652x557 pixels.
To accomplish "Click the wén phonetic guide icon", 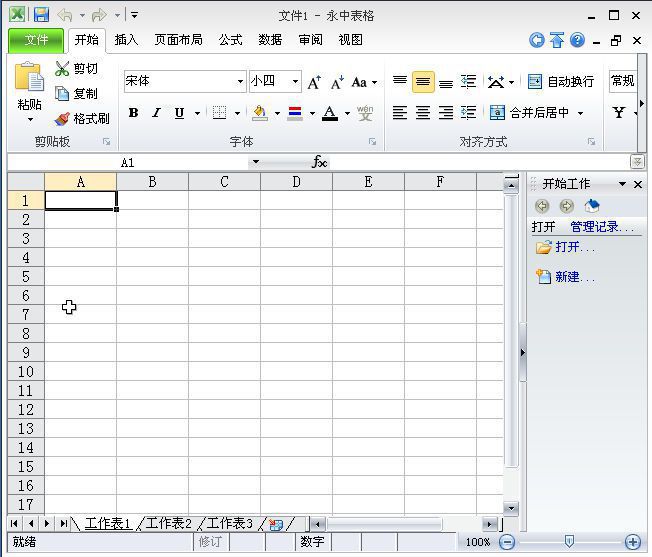I will [365, 113].
